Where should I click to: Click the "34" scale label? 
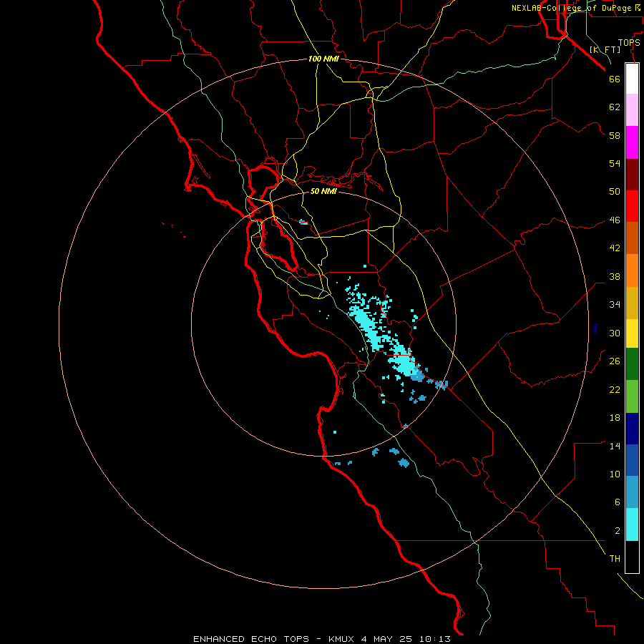[x=615, y=305]
